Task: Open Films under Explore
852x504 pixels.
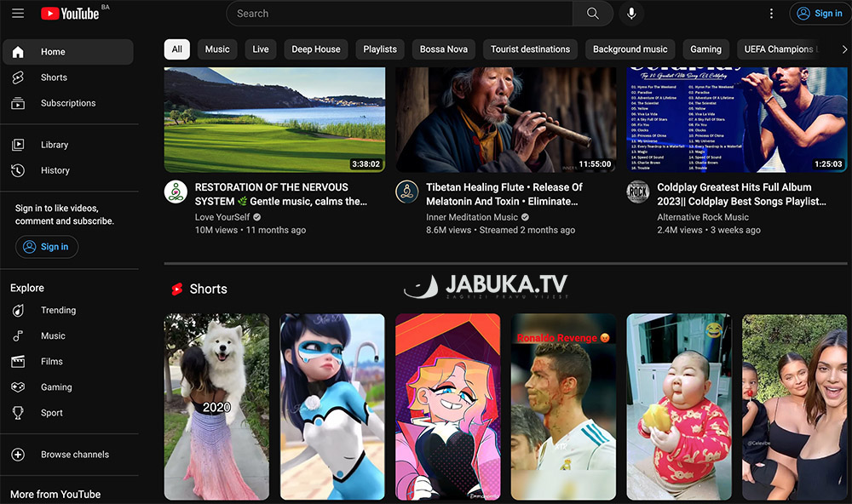Action: 68,361
